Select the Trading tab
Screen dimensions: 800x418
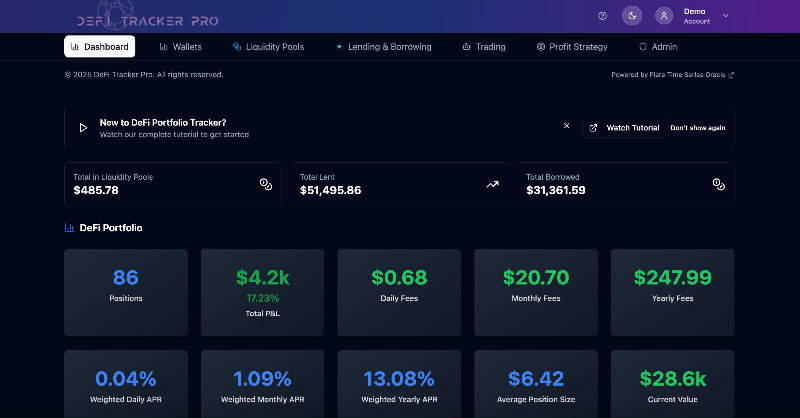tap(484, 46)
